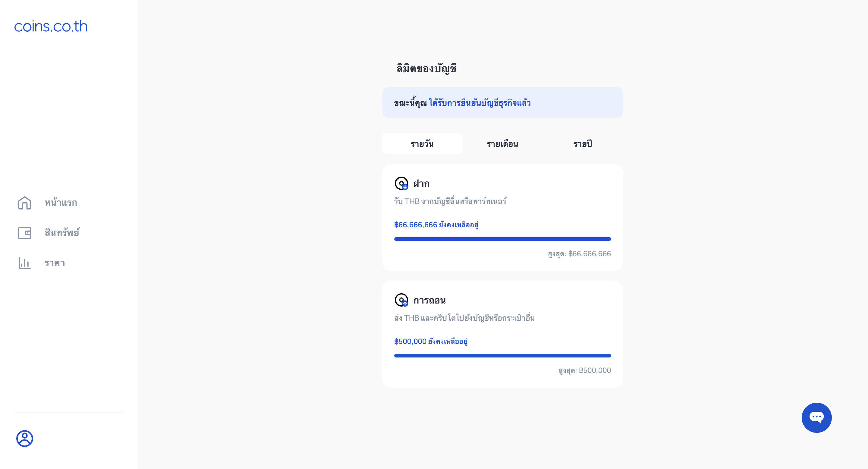Viewport: 868px width, 469px height.
Task: Click the ฝาก deposit card heading
Action: tap(422, 184)
